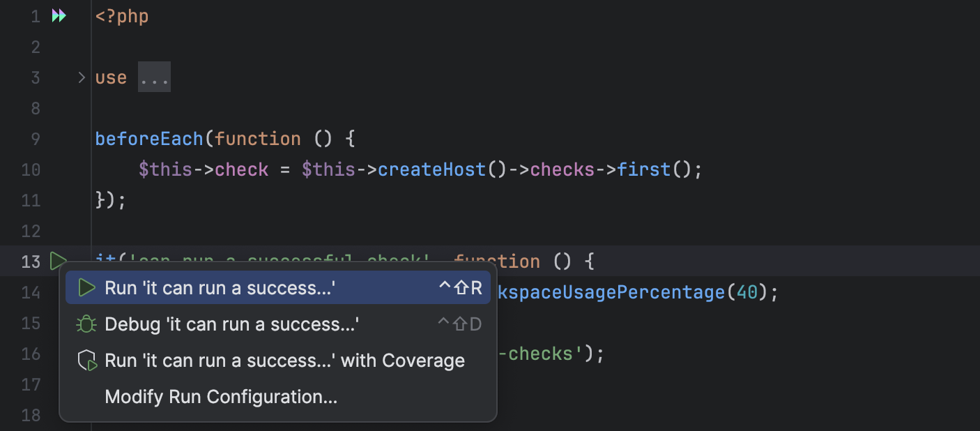Expand the folded use statements chevron on line 3
This screenshot has width=980, height=431.
[x=81, y=77]
